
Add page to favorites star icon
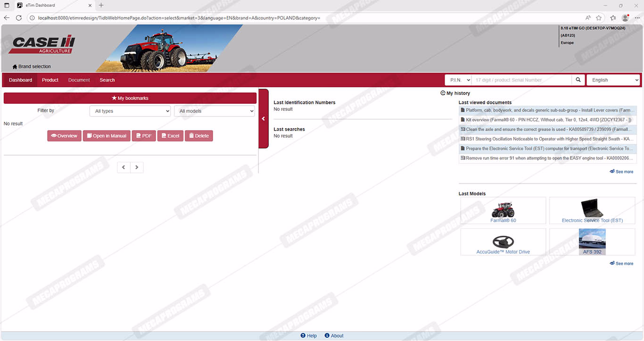599,18
